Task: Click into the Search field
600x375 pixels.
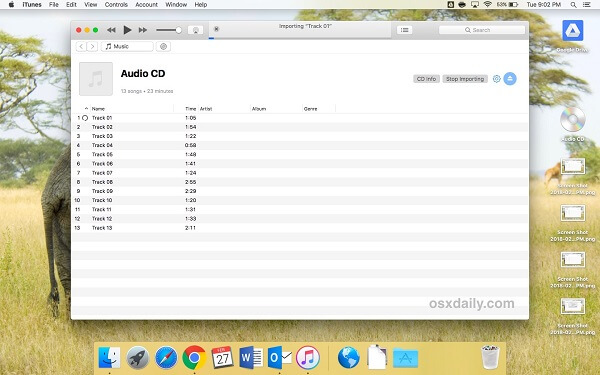Action: coord(482,30)
